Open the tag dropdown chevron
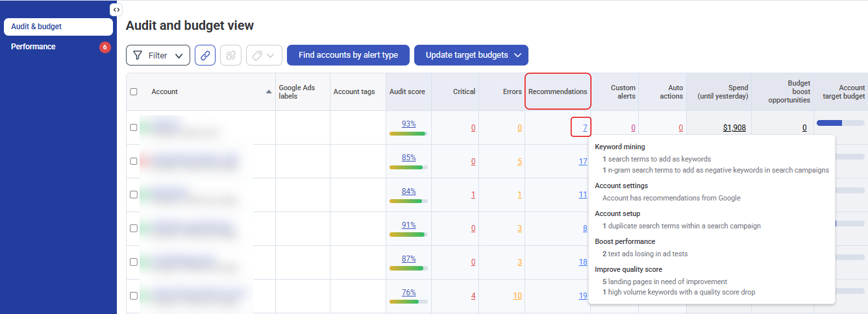Screen dimensions: 868x314 pyautogui.click(x=271, y=55)
